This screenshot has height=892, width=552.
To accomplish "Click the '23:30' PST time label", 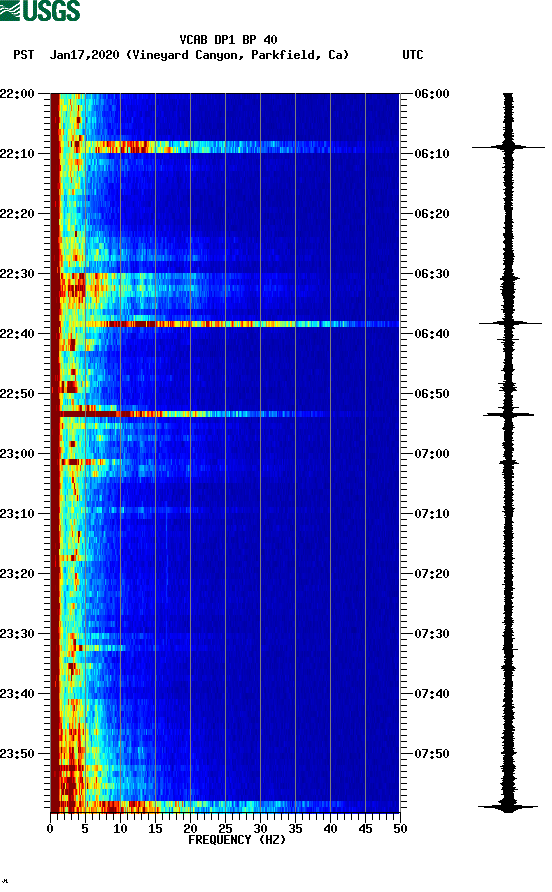I will (17, 634).
